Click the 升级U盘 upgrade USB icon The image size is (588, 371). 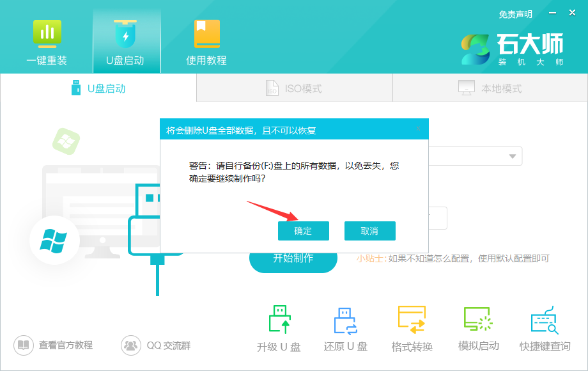click(x=279, y=326)
